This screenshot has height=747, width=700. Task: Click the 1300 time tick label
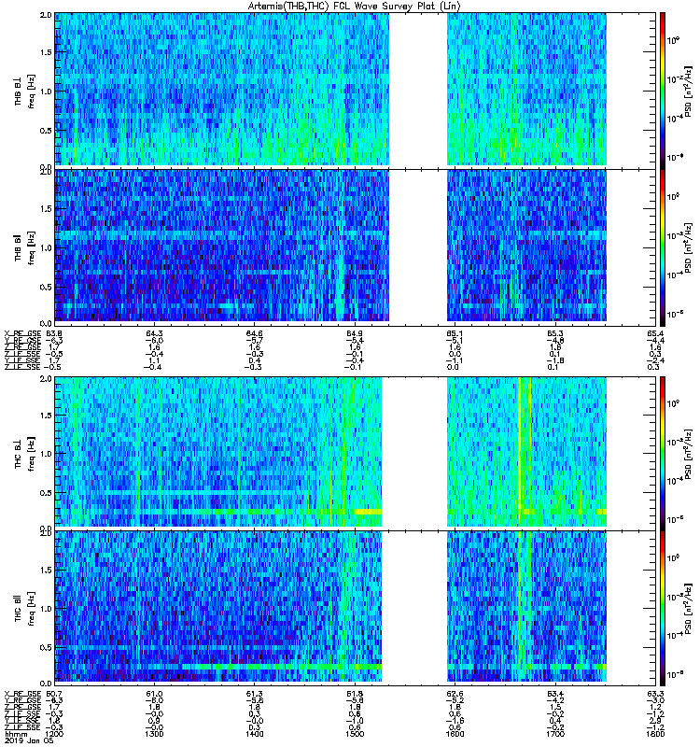pyautogui.click(x=154, y=734)
